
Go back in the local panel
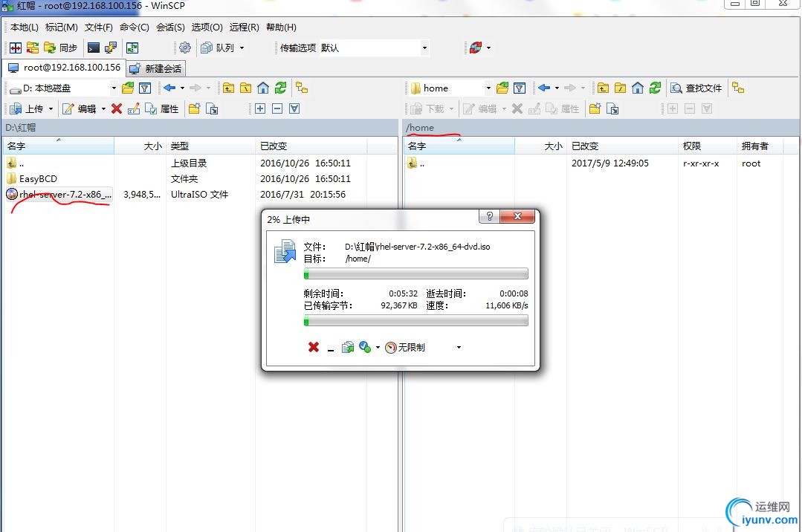pyautogui.click(x=169, y=88)
